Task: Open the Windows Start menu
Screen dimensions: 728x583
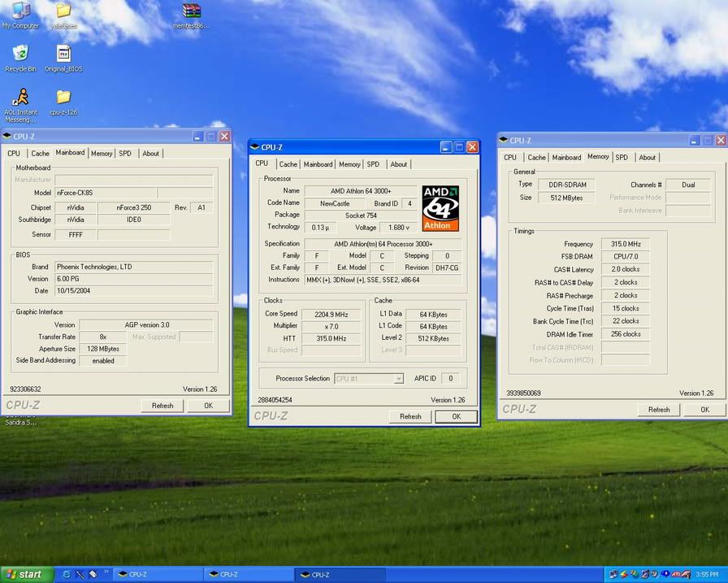Action: click(27, 575)
